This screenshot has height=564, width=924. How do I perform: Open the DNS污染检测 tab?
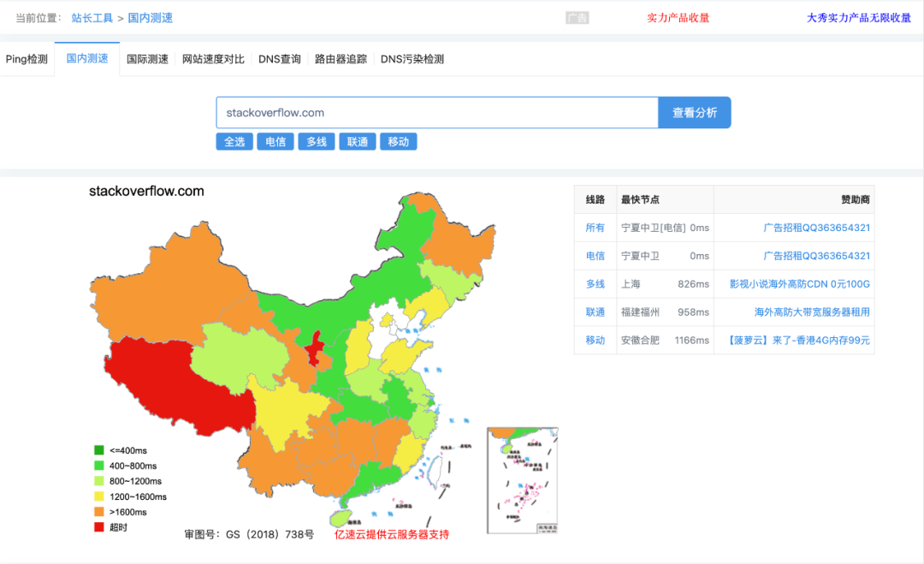coord(412,59)
